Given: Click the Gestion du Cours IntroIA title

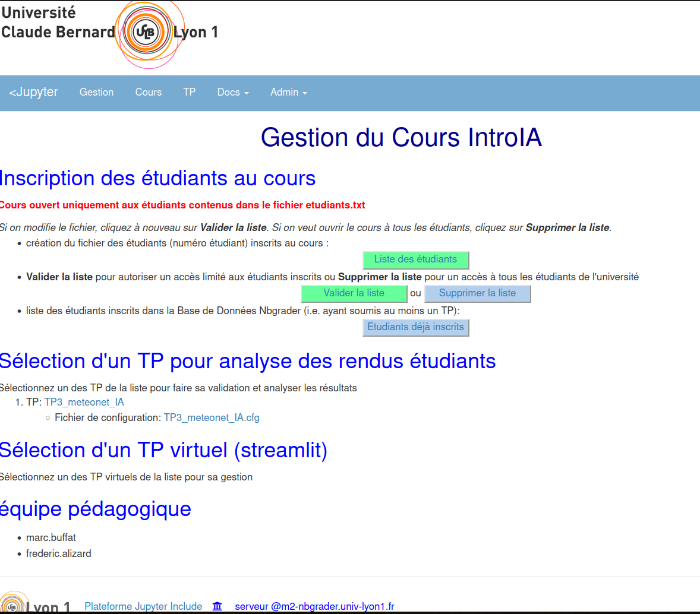Looking at the screenshot, I should pos(401,137).
